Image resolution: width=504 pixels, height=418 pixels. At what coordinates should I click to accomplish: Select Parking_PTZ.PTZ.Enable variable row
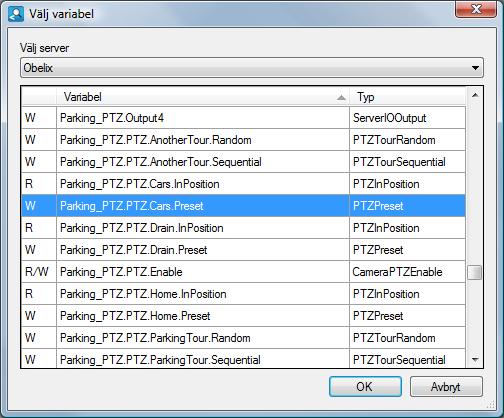[x=243, y=272]
